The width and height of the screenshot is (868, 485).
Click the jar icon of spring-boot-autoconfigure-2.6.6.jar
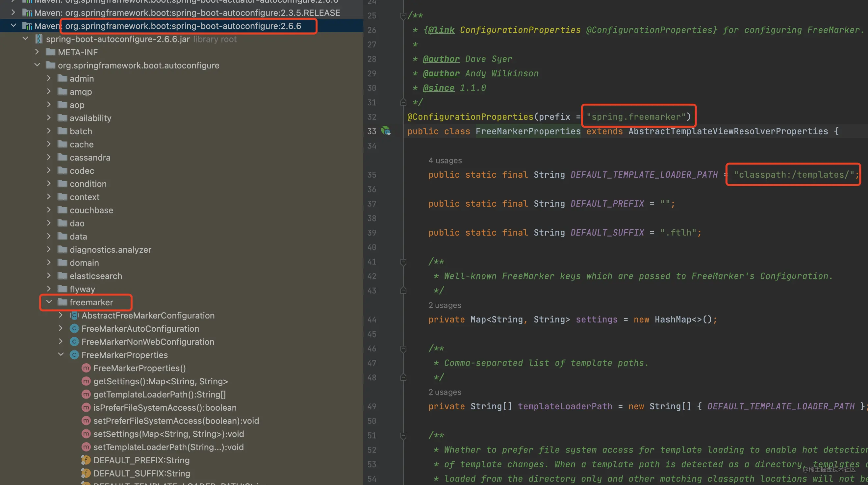39,39
